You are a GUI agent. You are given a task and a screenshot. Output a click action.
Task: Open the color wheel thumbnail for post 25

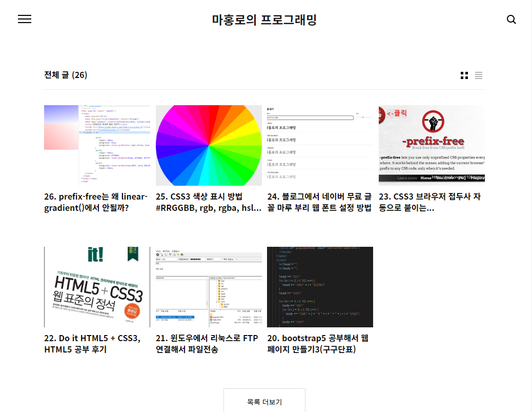[x=209, y=145]
